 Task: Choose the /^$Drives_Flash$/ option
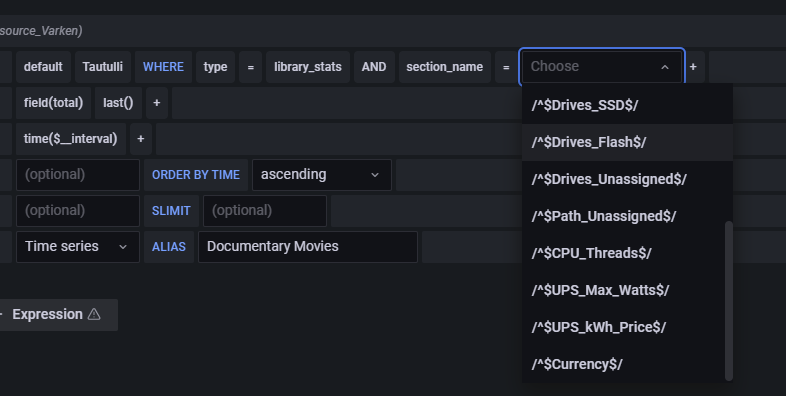(627, 142)
